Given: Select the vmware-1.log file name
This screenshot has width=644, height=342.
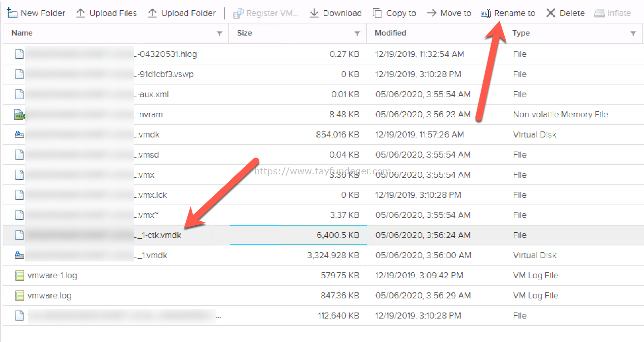Looking at the screenshot, I should click(52, 276).
